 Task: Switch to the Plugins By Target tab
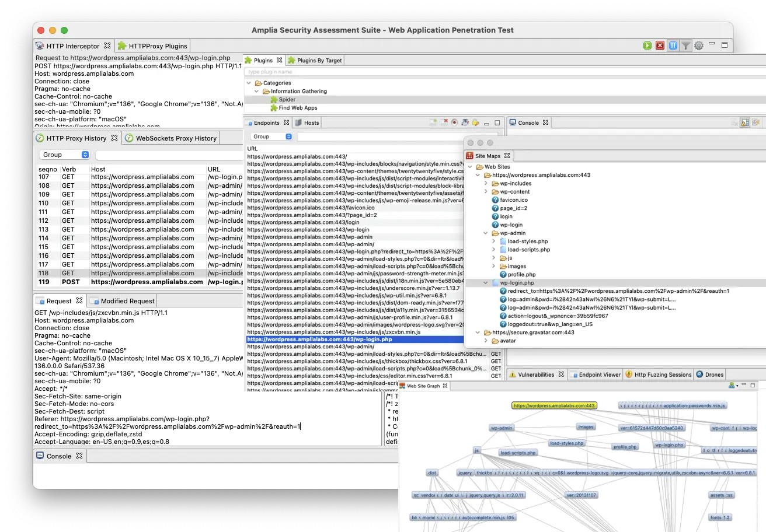[x=315, y=60]
